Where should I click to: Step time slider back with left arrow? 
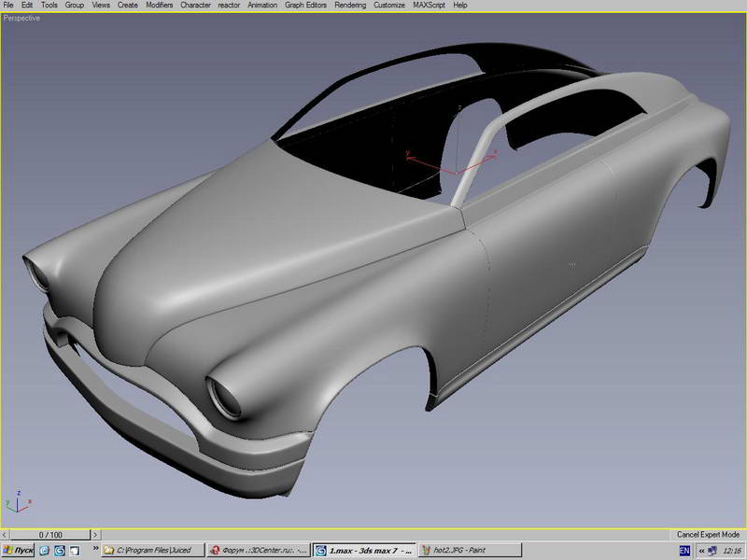pyautogui.click(x=5, y=535)
